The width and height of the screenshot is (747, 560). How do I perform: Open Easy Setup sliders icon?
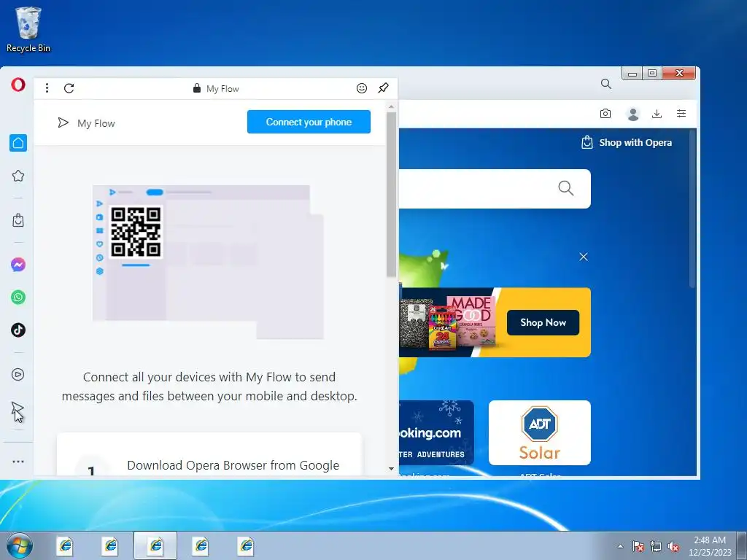(681, 113)
